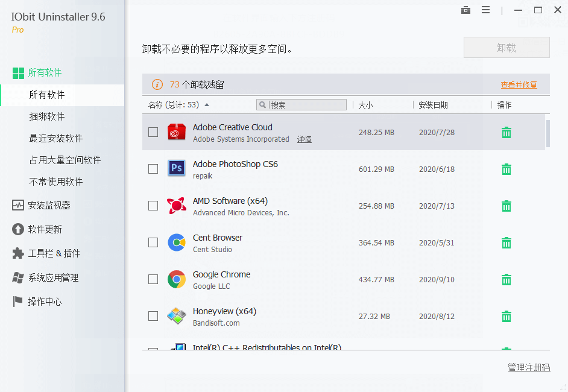Uninstall Adobe PhotoShop CS6 via trash icon
Screen dimensions: 568x392
506,169
